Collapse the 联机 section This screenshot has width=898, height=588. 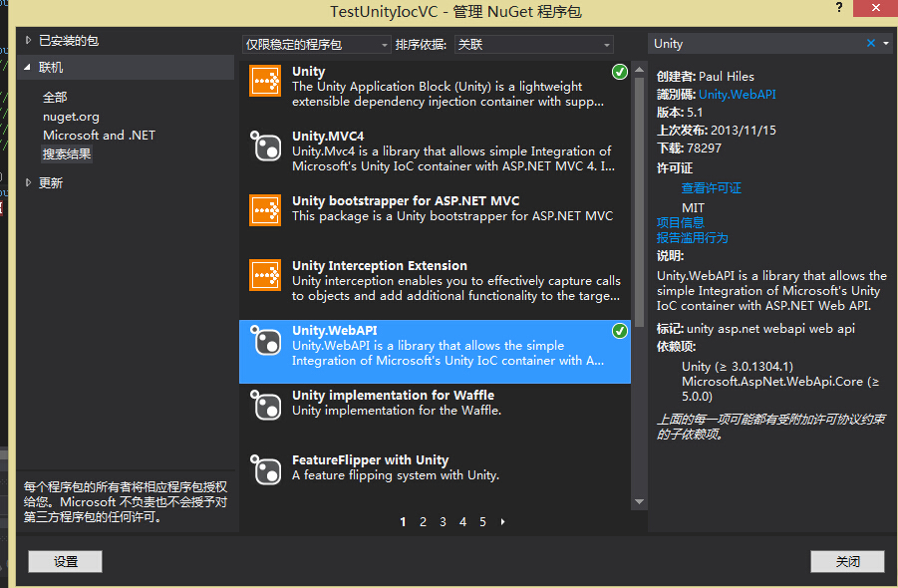[x=28, y=68]
